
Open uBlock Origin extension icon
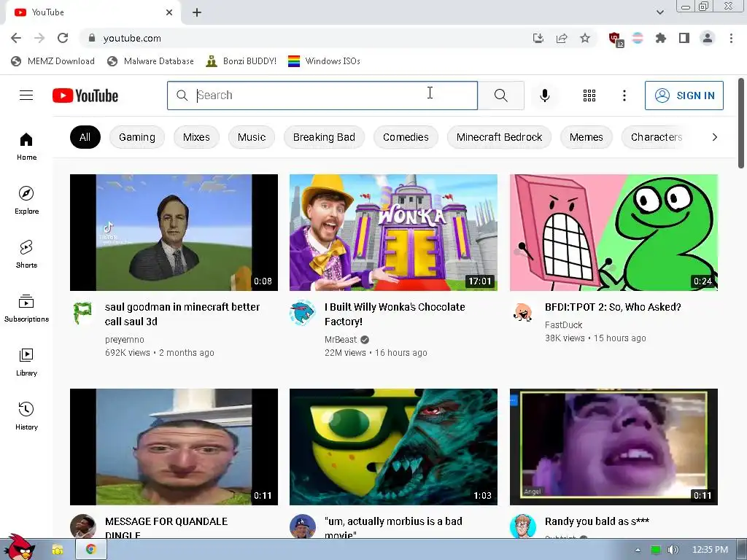[615, 39]
